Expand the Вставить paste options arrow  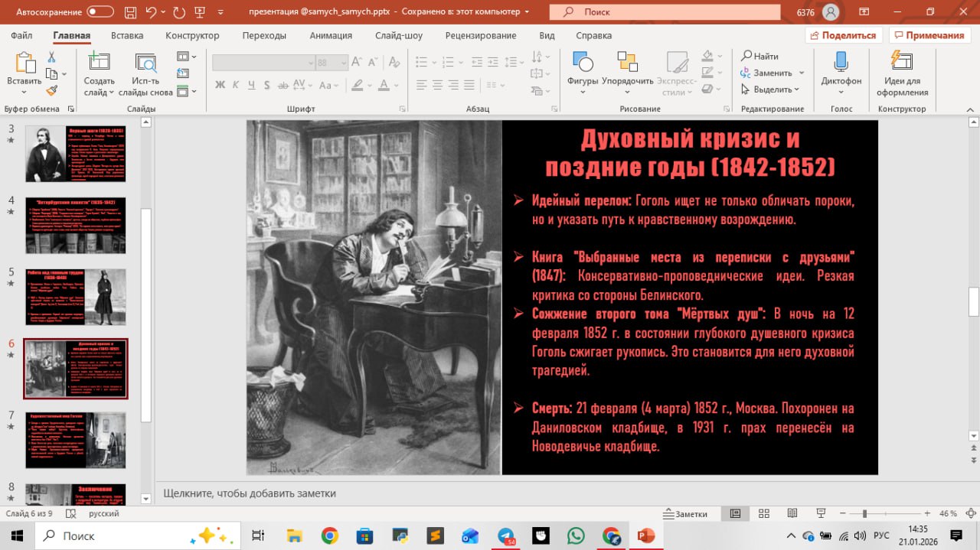coord(24,92)
